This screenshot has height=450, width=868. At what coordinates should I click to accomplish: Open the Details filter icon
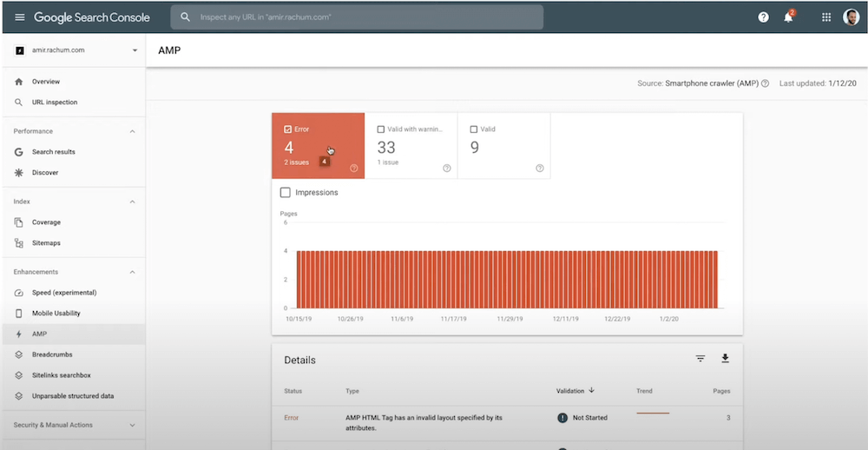pos(700,359)
